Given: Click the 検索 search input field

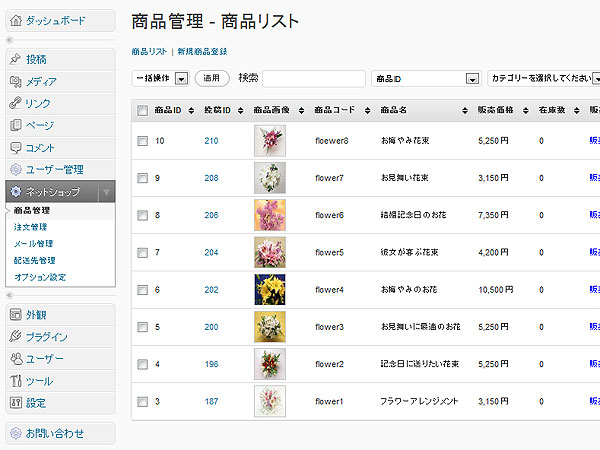Looking at the screenshot, I should pyautogui.click(x=314, y=79).
